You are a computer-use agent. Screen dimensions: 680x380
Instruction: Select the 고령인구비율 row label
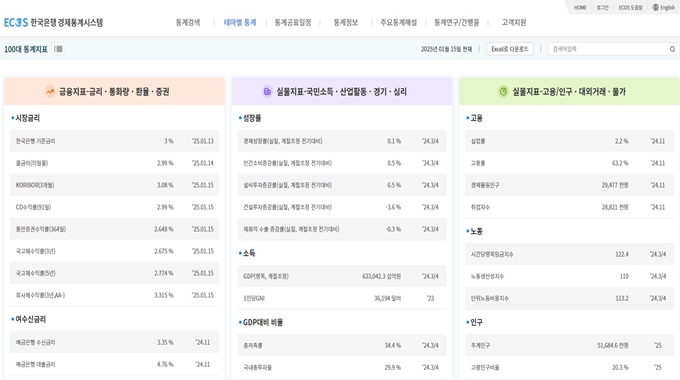pos(485,367)
